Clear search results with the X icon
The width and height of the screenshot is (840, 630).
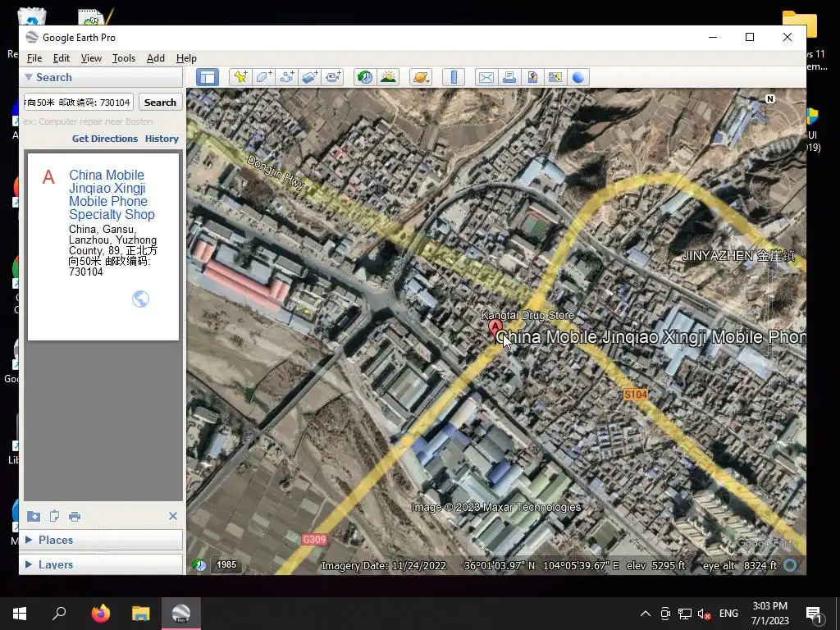(172, 516)
